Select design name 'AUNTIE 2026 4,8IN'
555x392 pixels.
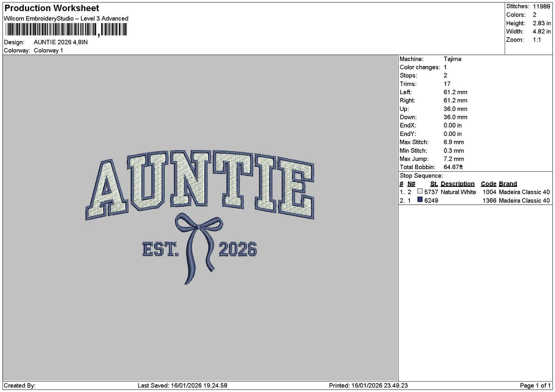(61, 42)
